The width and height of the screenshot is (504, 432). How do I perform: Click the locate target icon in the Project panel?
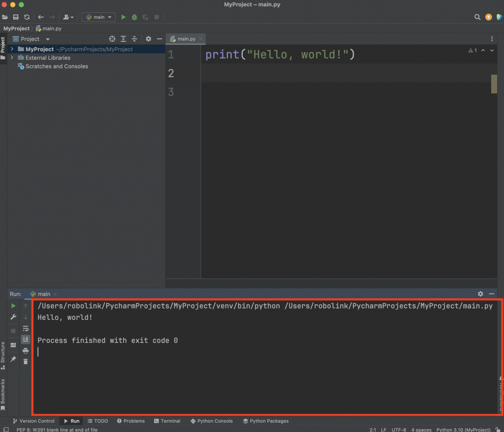[112, 39]
